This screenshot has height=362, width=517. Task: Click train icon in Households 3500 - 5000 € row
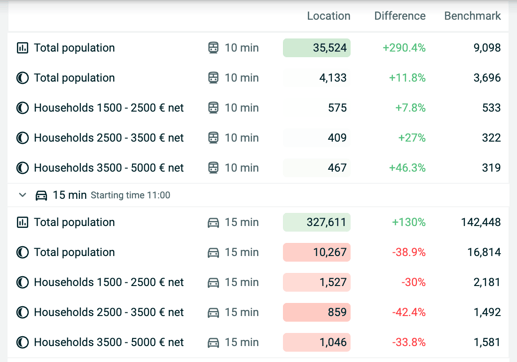coord(213,168)
